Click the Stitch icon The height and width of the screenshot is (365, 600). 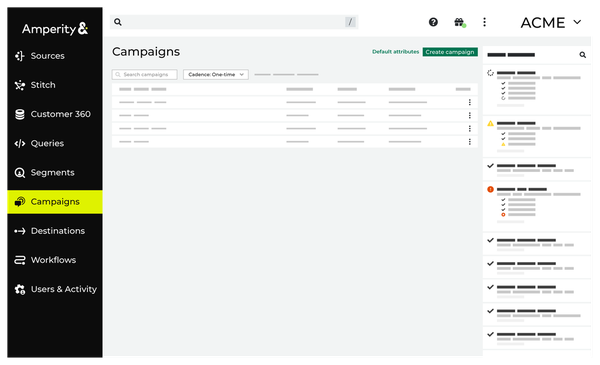(20, 85)
